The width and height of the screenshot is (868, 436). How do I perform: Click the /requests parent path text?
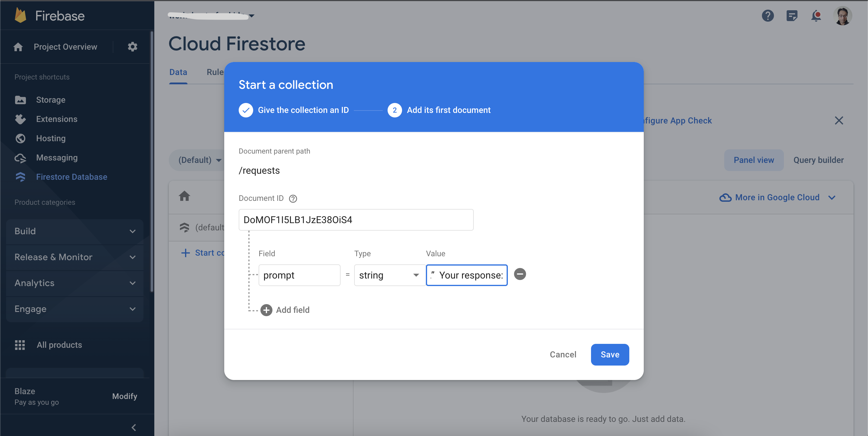259,171
